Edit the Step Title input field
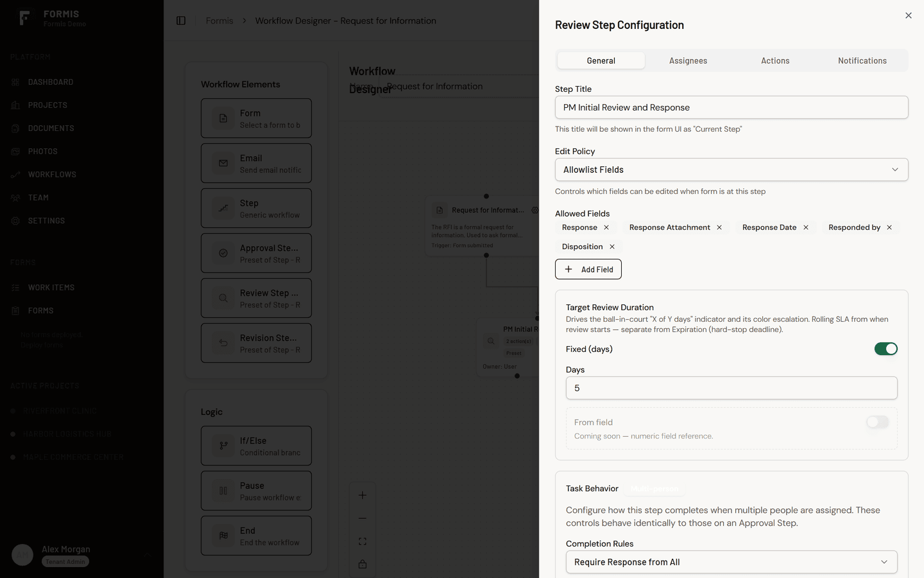Image resolution: width=924 pixels, height=578 pixels. [x=732, y=107]
